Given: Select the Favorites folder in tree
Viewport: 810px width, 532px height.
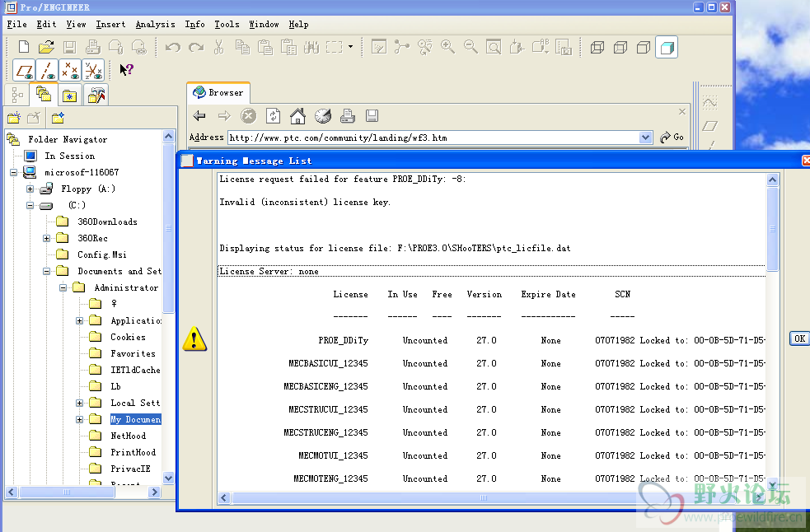Looking at the screenshot, I should click(x=133, y=354).
